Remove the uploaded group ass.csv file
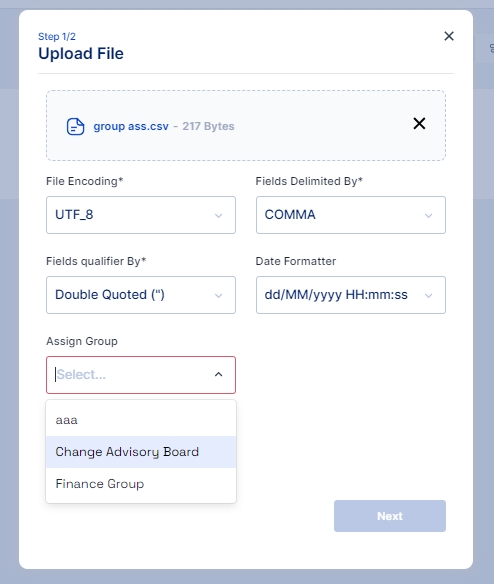This screenshot has width=494, height=584. (x=419, y=123)
